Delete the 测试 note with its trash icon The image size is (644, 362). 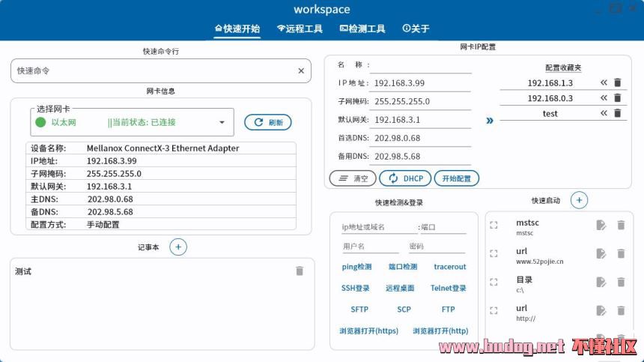(300, 271)
